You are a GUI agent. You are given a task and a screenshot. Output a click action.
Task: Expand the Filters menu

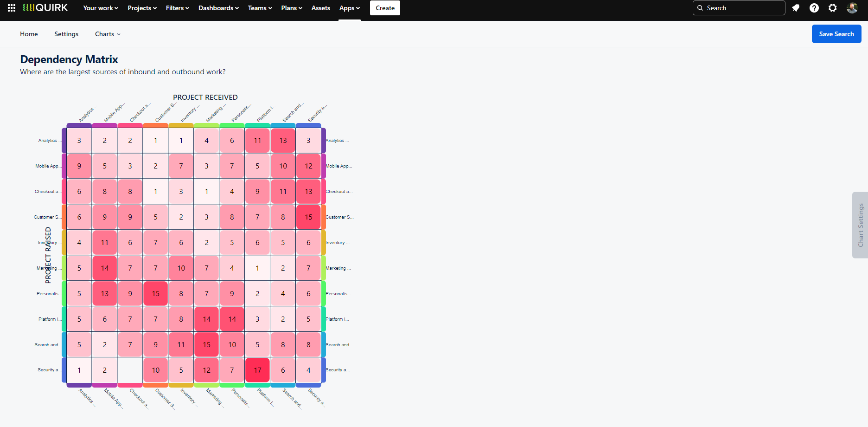pyautogui.click(x=178, y=8)
